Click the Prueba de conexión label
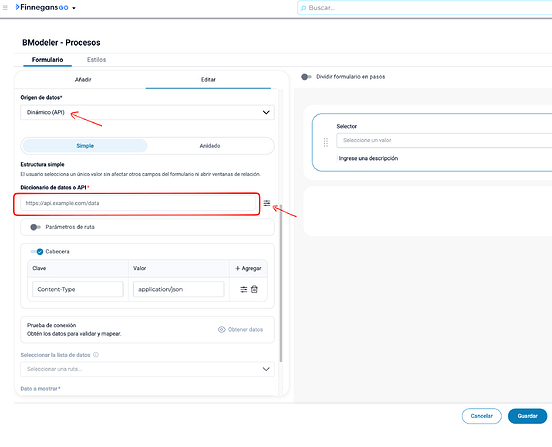The width and height of the screenshot is (552, 447). tap(51, 325)
